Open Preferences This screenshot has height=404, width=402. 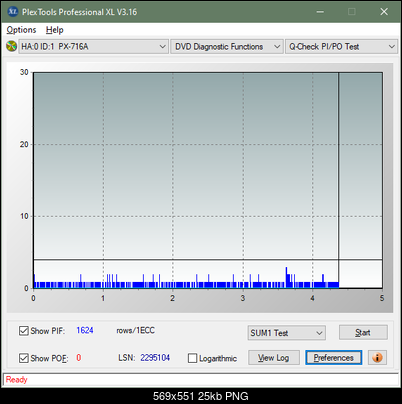coord(334,358)
